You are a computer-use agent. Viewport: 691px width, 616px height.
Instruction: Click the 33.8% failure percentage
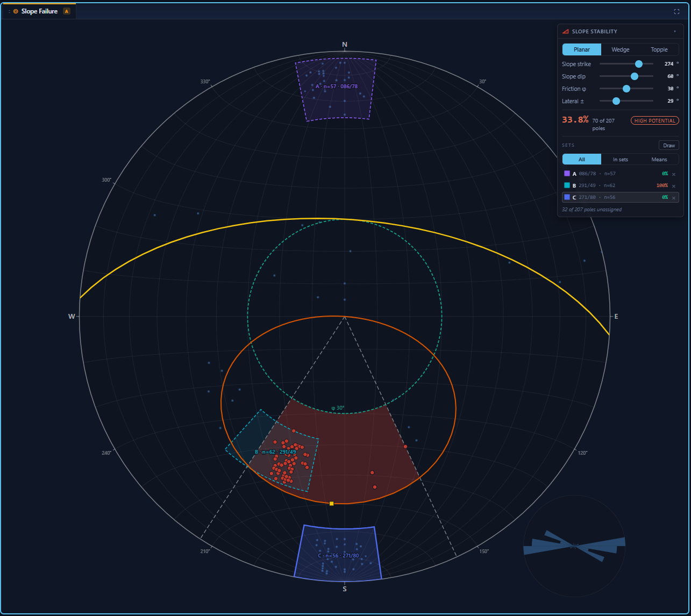tap(575, 120)
